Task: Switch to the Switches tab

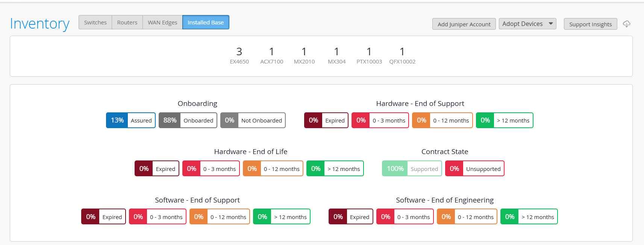Action: pyautogui.click(x=95, y=23)
